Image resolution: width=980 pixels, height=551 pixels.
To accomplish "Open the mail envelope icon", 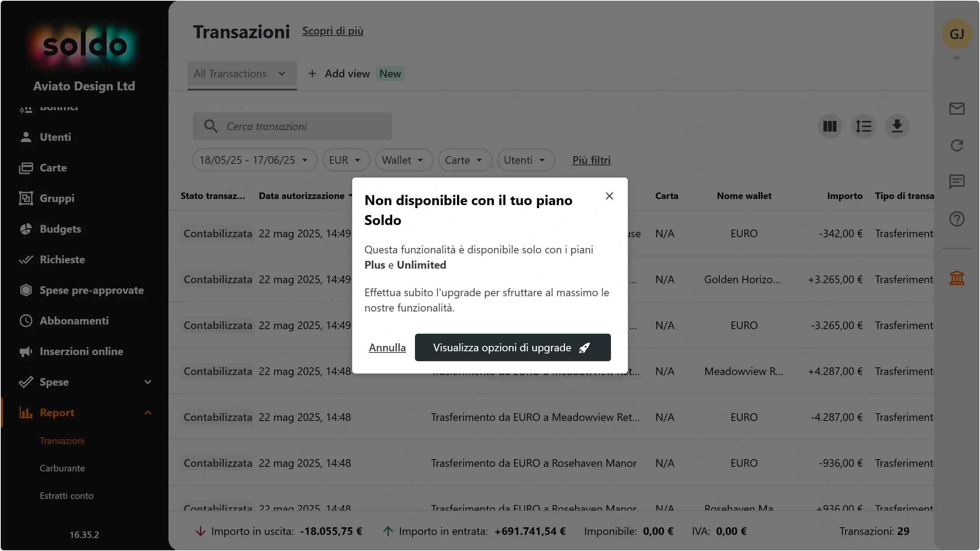I will tap(957, 109).
